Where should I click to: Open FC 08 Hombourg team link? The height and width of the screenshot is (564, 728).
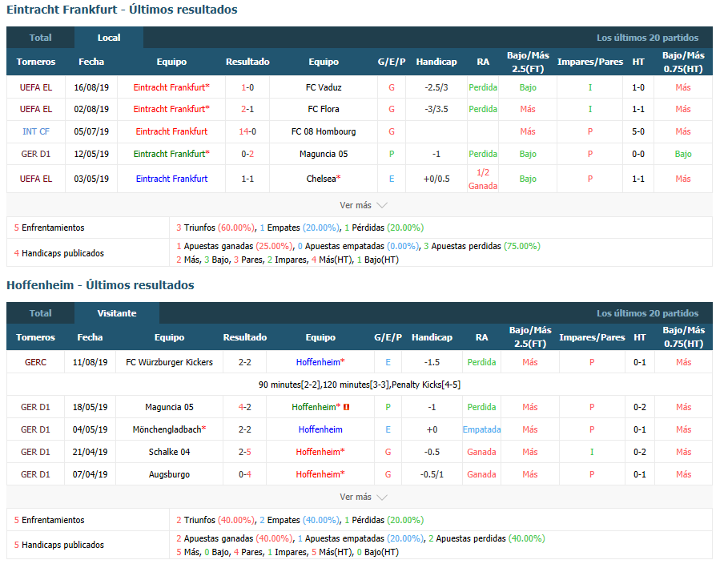[x=324, y=131]
